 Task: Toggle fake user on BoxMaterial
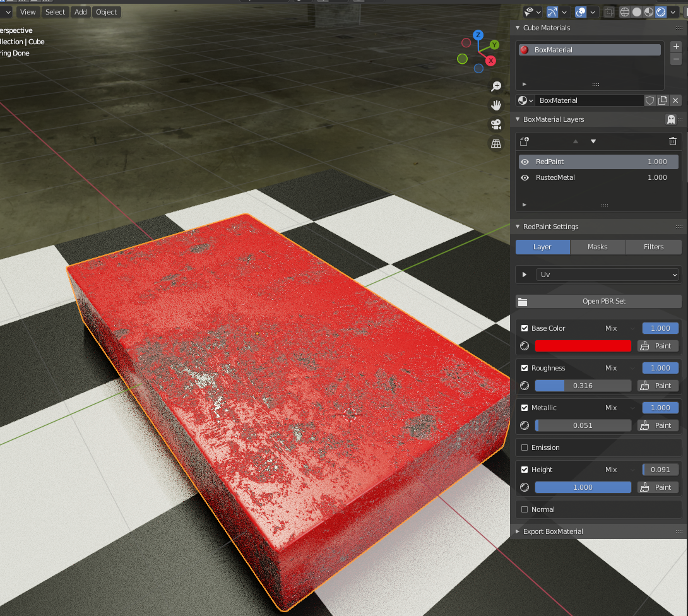tap(649, 100)
